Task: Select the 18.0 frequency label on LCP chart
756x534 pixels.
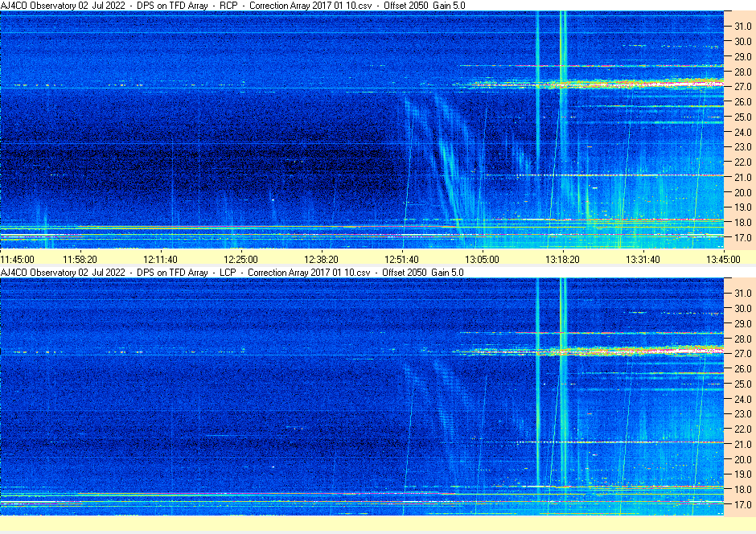Action: pos(743,490)
